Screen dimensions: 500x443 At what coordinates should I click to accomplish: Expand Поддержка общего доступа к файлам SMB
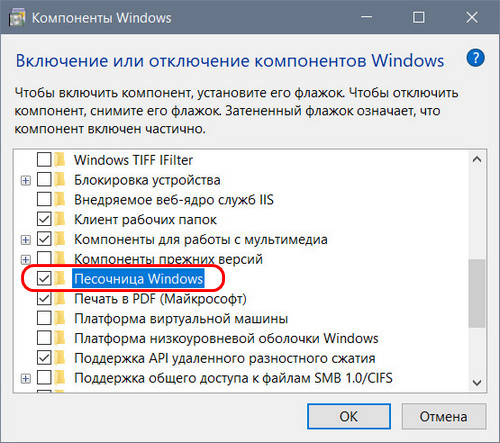(x=26, y=379)
